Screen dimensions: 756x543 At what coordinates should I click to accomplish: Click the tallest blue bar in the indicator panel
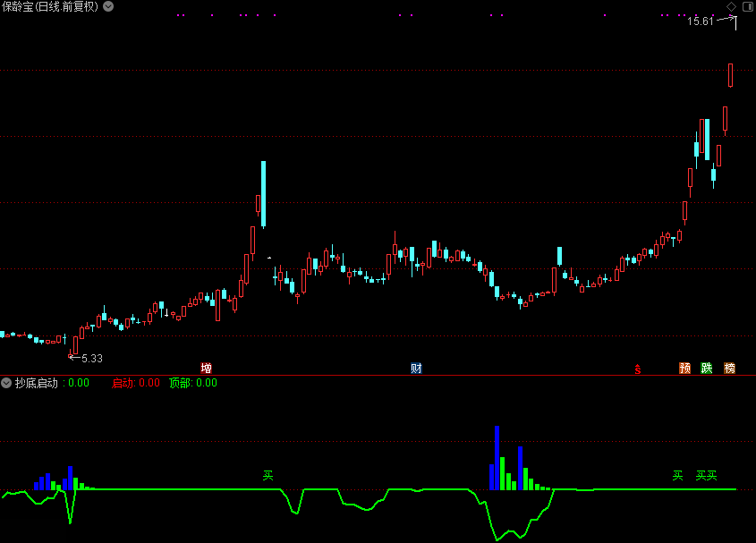coord(497,458)
